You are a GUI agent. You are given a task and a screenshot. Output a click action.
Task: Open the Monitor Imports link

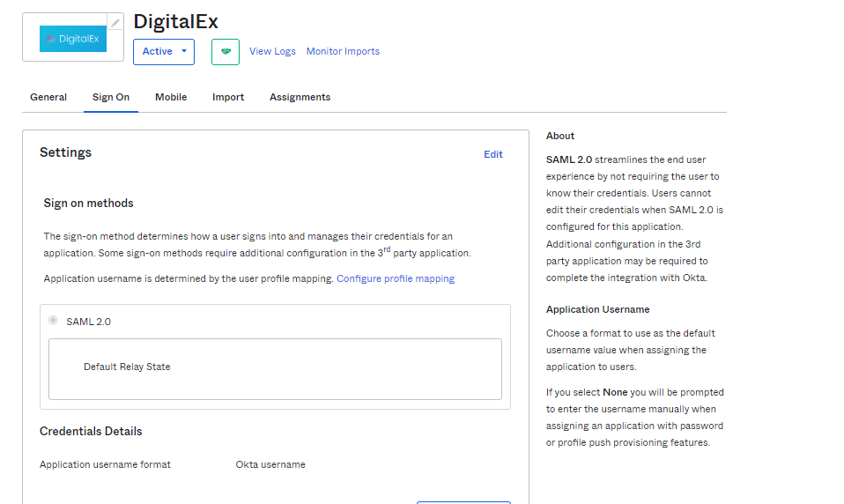343,52
